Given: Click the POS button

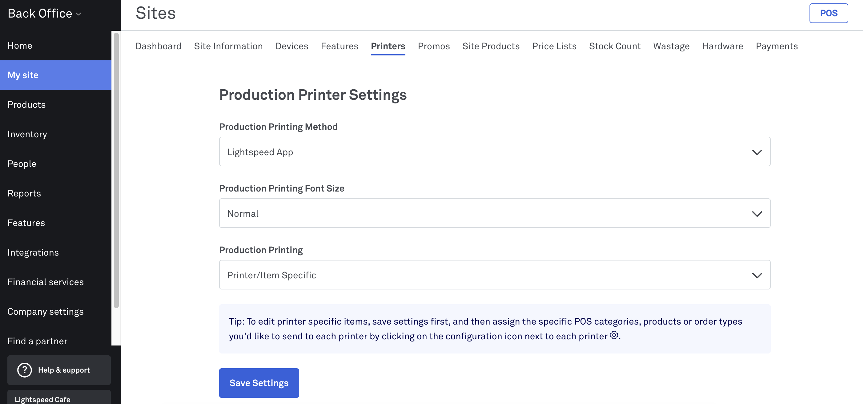Looking at the screenshot, I should pos(829,13).
